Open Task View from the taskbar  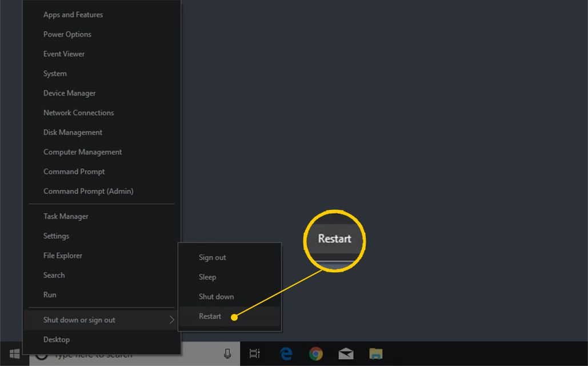click(255, 354)
